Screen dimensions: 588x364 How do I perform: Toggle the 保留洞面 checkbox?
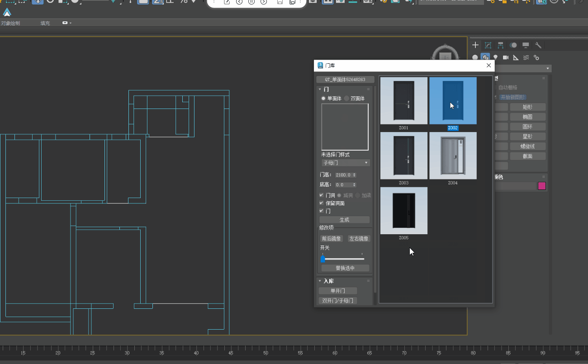[x=322, y=203]
